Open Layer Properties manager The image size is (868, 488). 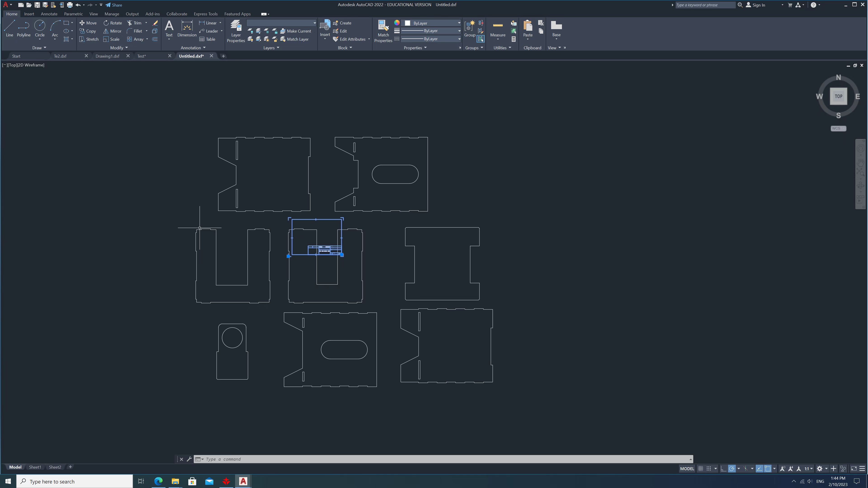click(236, 31)
